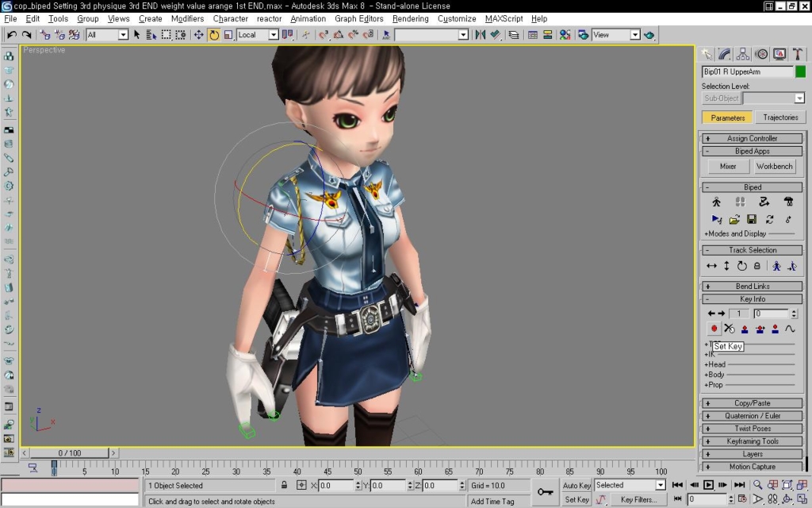Toggle Biped Figure Mode

pyautogui.click(x=716, y=202)
